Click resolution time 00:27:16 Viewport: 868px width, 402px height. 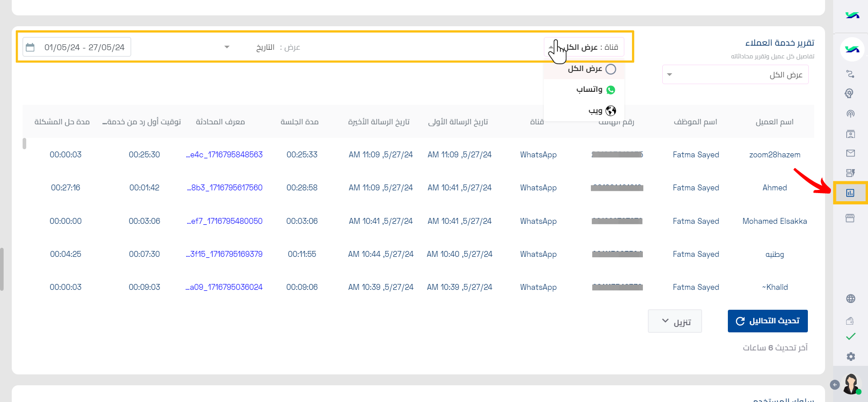(66, 188)
